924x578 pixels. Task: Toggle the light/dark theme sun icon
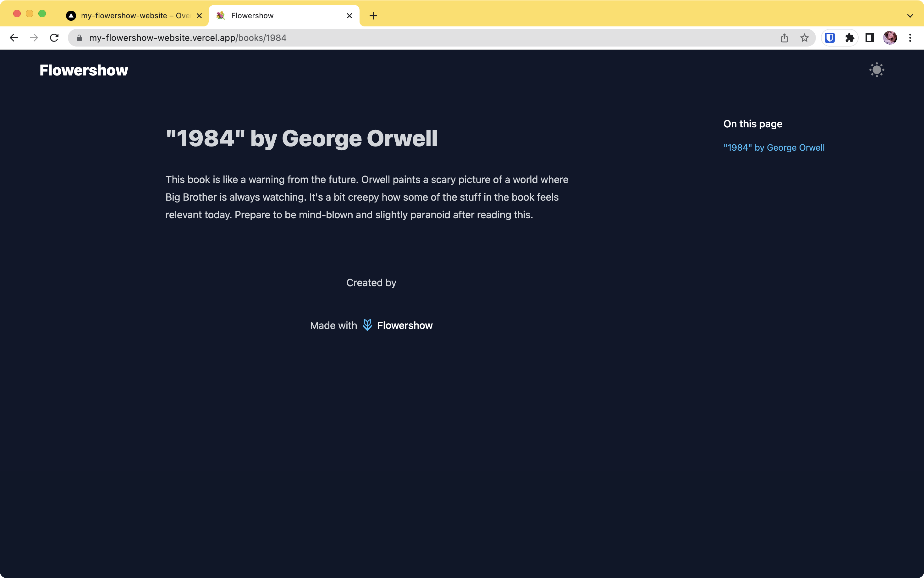pos(876,70)
